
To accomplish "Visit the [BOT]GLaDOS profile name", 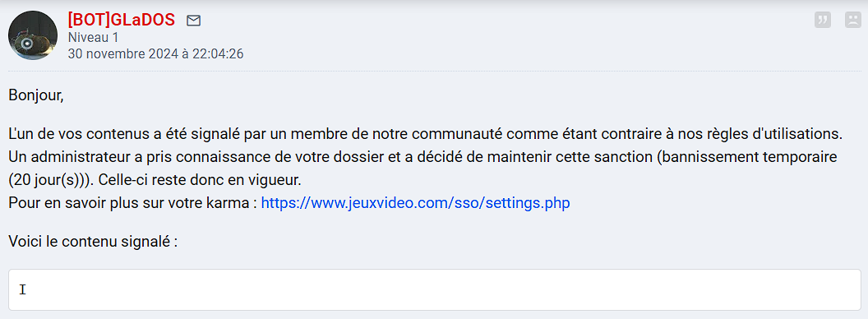I will [x=121, y=20].
